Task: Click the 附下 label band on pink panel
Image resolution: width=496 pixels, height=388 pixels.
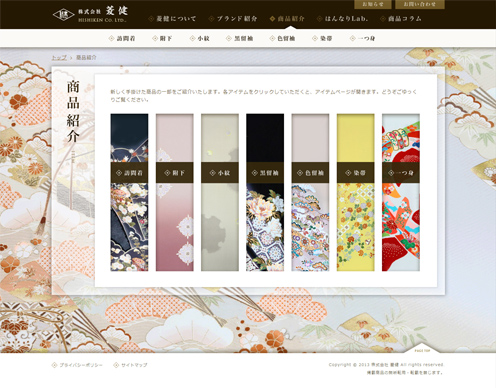Action: click(x=174, y=173)
